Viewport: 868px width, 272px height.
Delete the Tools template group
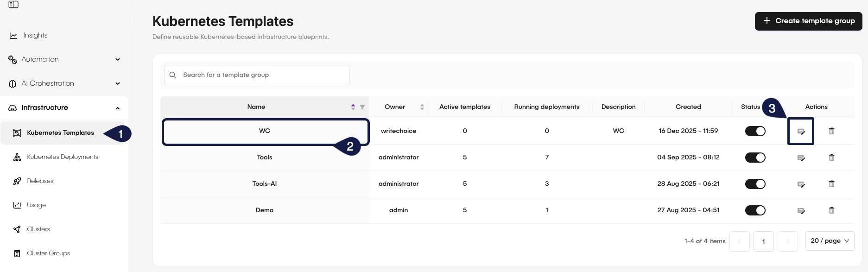point(831,158)
